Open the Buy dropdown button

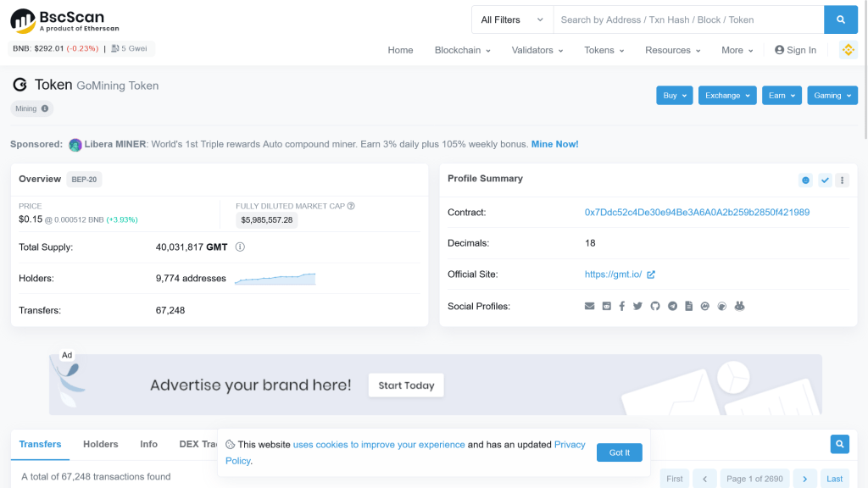point(674,96)
